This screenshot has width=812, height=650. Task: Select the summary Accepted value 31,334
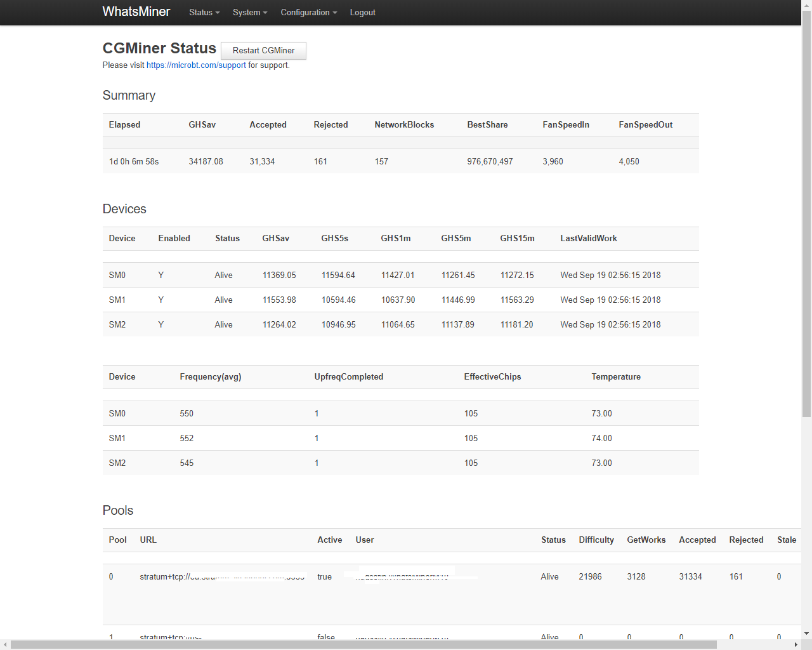(262, 162)
